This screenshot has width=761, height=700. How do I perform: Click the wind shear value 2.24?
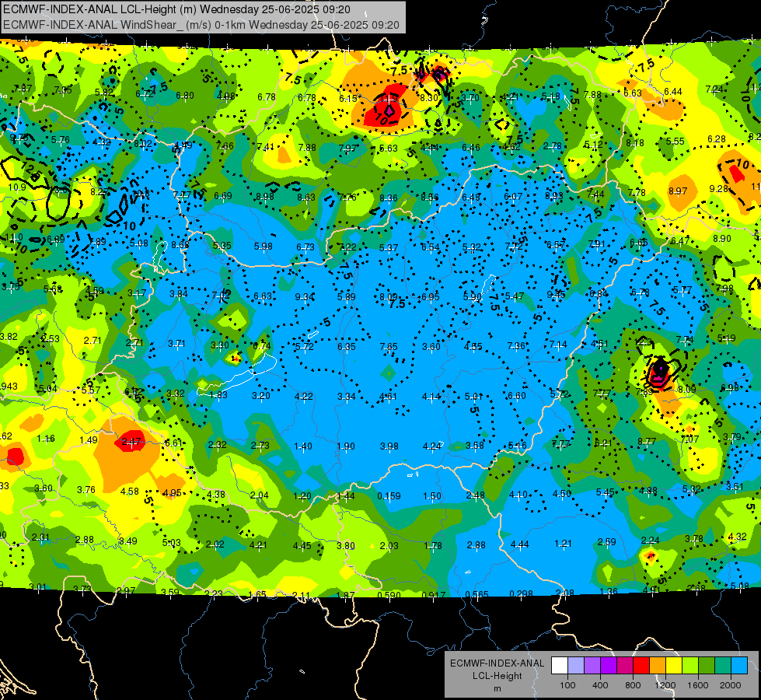[x=651, y=541]
